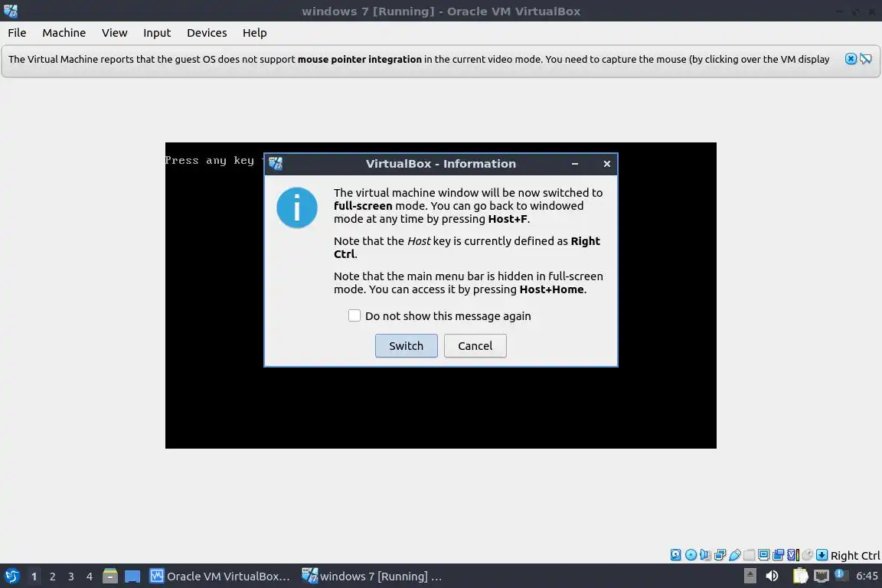Viewport: 882px width, 588px height.
Task: Switch to workspace 2
Action: tap(53, 577)
